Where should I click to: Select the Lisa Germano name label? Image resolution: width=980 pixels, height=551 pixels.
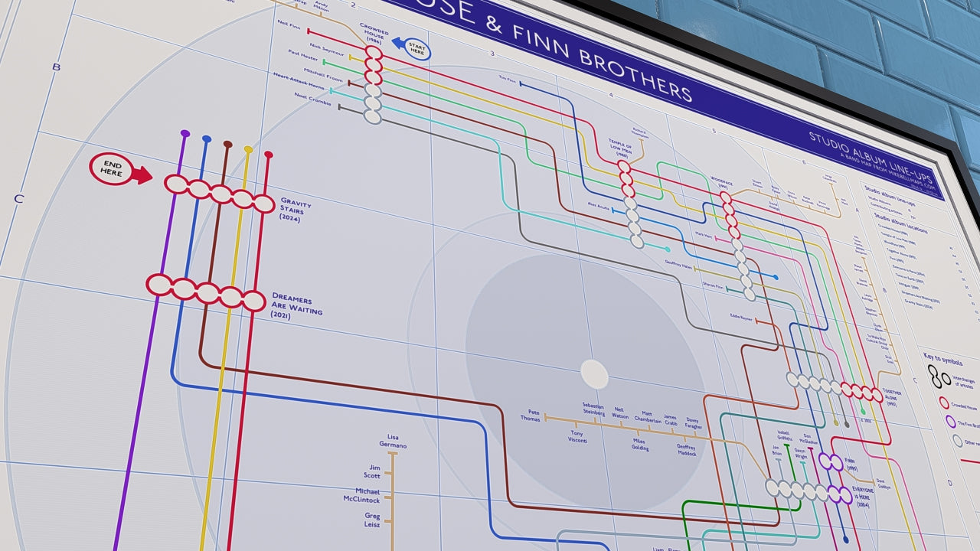click(x=392, y=441)
